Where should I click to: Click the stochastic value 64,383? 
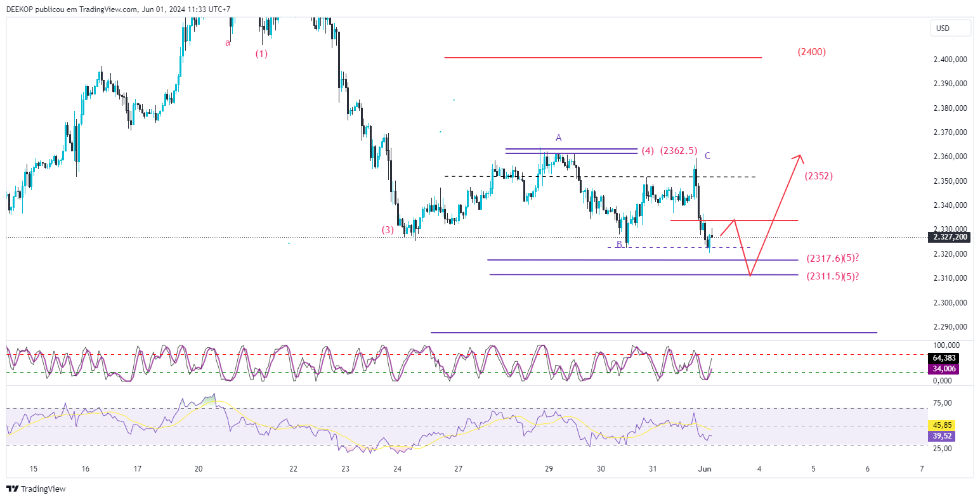(x=944, y=358)
